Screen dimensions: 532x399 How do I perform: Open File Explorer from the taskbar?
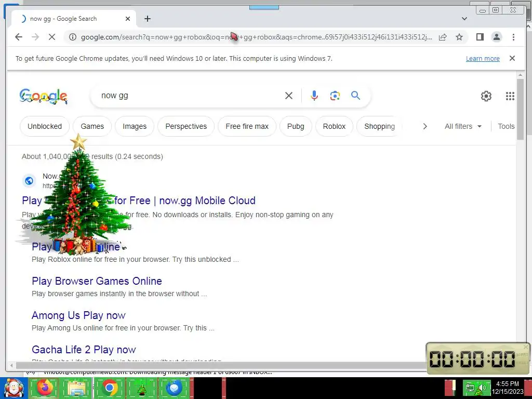point(77,388)
